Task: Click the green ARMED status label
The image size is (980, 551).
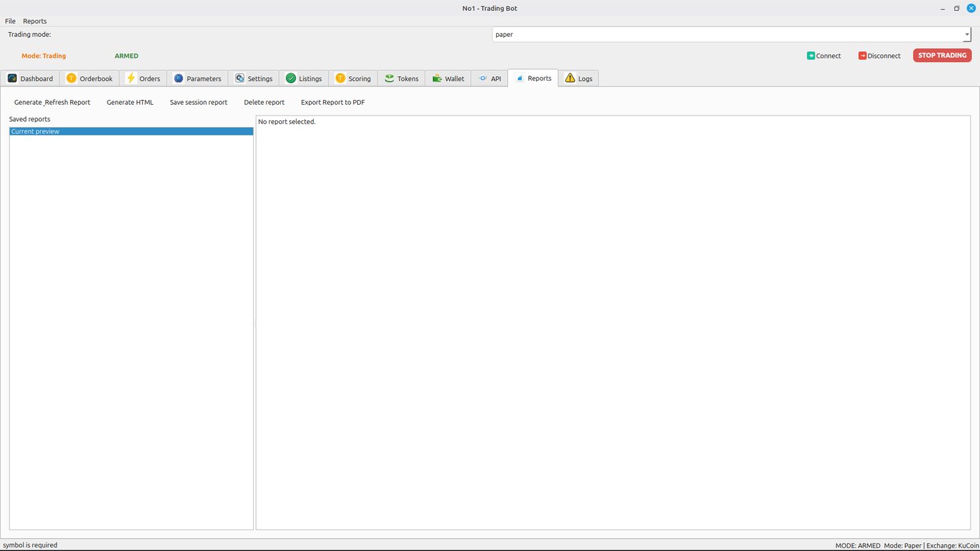Action: pos(127,56)
